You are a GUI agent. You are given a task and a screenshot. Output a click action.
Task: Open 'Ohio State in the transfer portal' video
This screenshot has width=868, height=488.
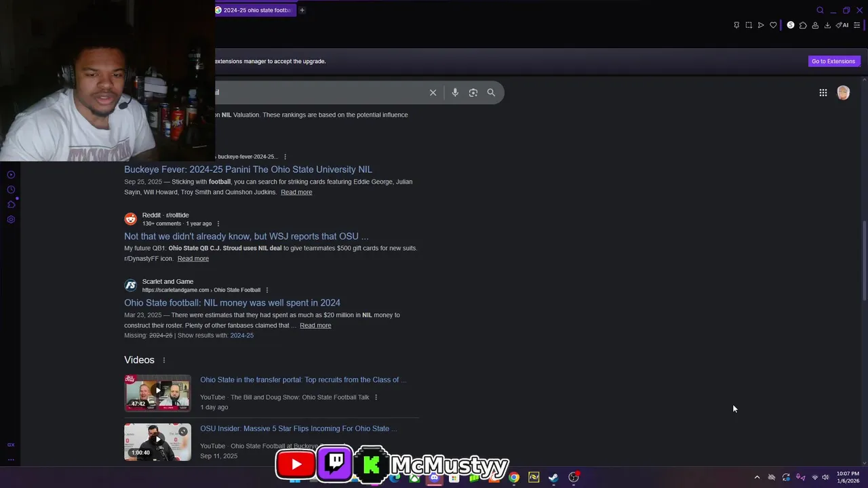point(303,380)
